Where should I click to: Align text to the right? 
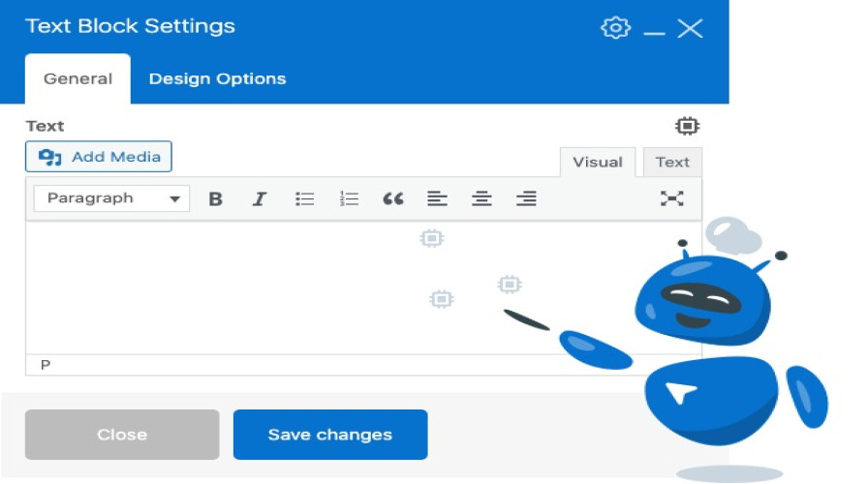point(526,199)
